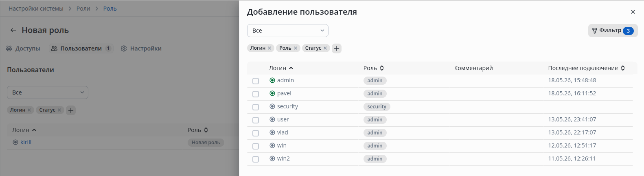This screenshot has height=176, width=644.
Task: Navigate to Роли in the breadcrumb
Action: [x=83, y=9]
